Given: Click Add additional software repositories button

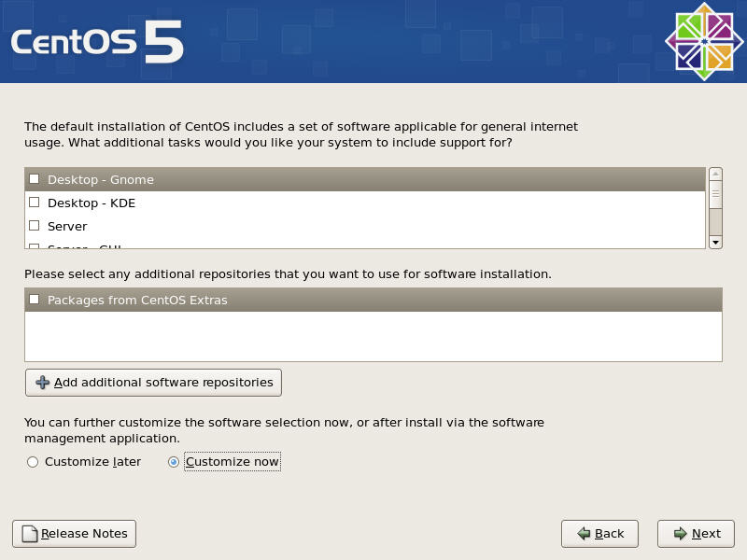Looking at the screenshot, I should click(153, 383).
